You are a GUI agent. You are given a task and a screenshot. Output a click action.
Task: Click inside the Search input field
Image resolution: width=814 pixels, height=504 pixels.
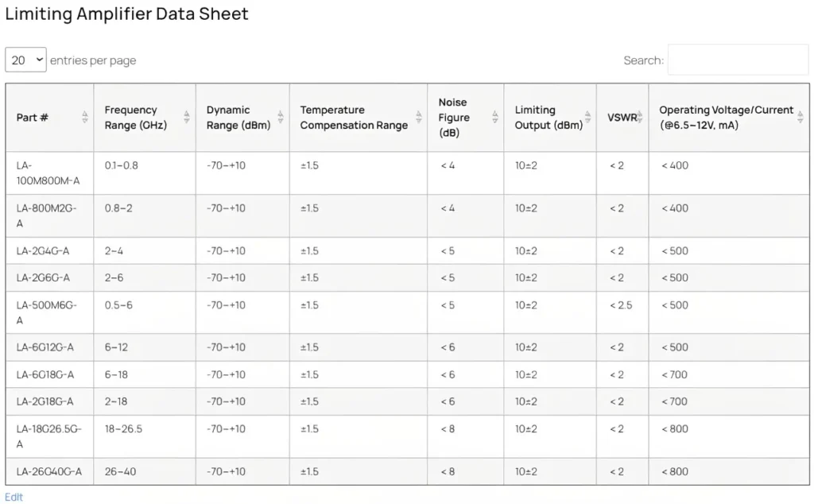[x=738, y=60]
